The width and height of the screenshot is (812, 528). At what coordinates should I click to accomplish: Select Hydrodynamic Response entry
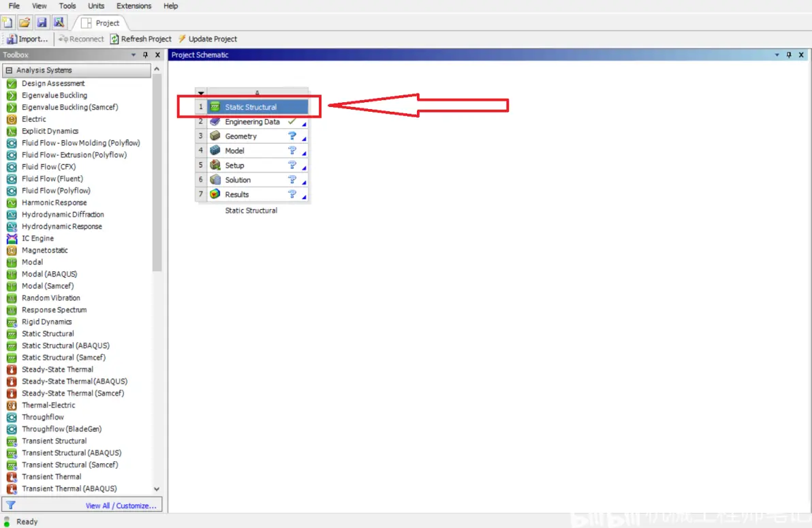[x=61, y=226]
